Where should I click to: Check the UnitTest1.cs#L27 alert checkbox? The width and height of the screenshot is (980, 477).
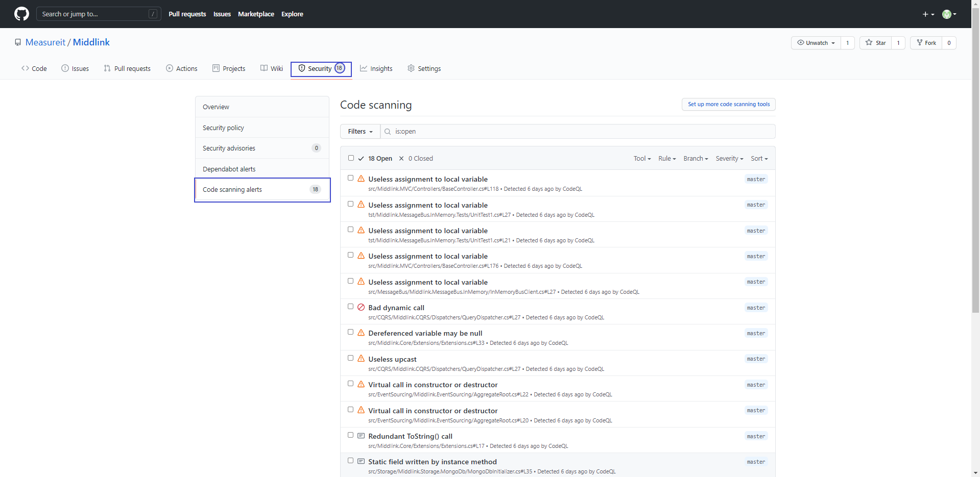(350, 204)
